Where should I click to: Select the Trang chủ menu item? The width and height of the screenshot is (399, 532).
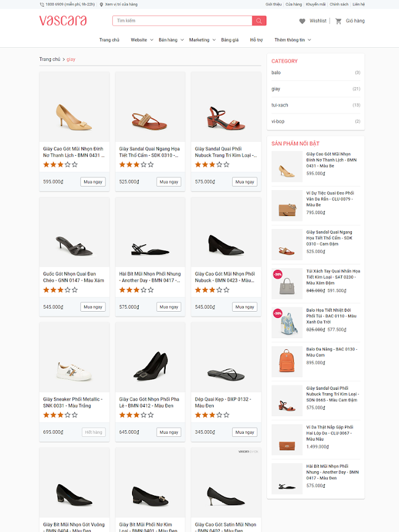point(109,39)
